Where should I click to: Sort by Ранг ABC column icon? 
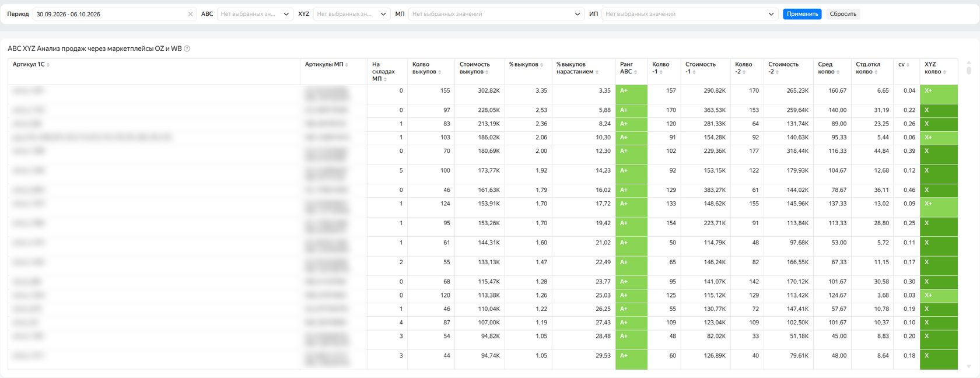click(x=635, y=72)
